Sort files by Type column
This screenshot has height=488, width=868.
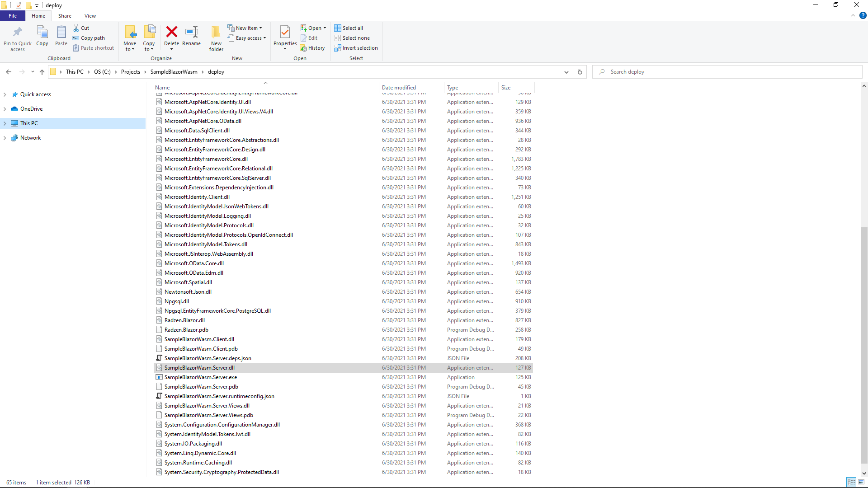click(x=471, y=88)
